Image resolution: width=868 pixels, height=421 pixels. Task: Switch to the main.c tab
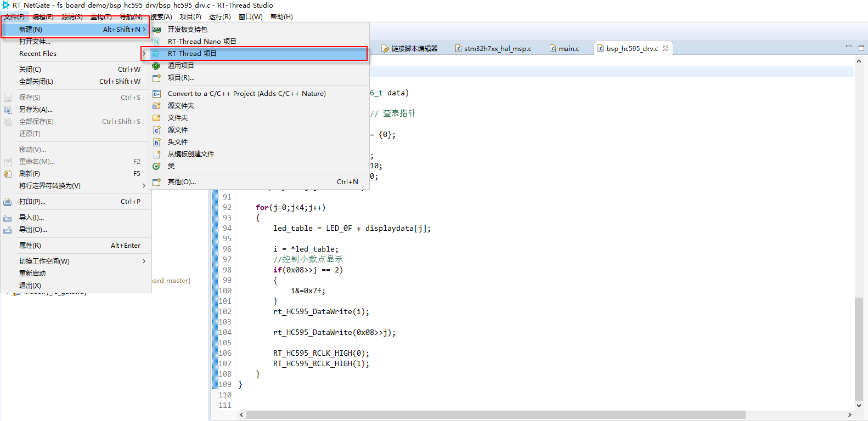[565, 49]
